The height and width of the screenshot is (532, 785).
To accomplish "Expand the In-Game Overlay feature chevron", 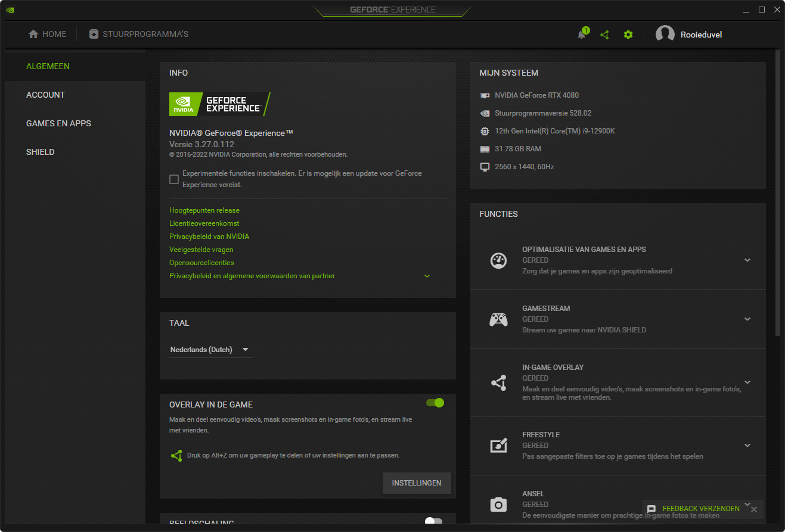I will tap(747, 382).
